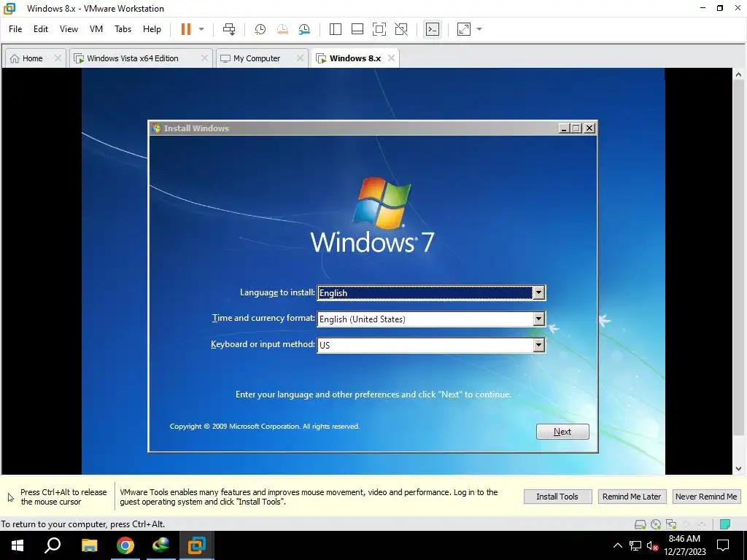Image resolution: width=747 pixels, height=560 pixels.
Task: Open taskbar Search magnifier
Action: tap(53, 545)
